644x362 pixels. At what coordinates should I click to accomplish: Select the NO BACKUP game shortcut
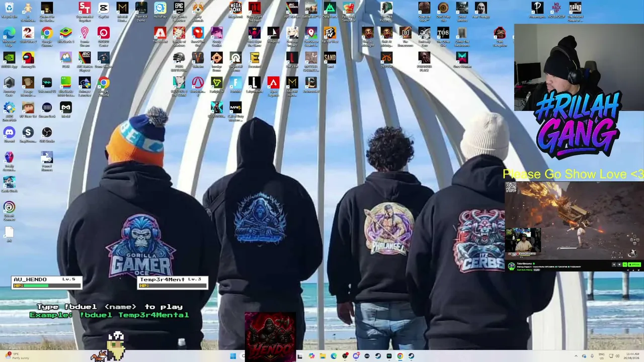pyautogui.click(x=556, y=10)
